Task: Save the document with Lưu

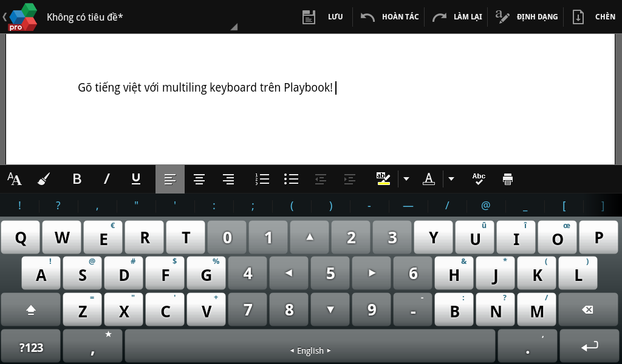Action: pos(323,17)
